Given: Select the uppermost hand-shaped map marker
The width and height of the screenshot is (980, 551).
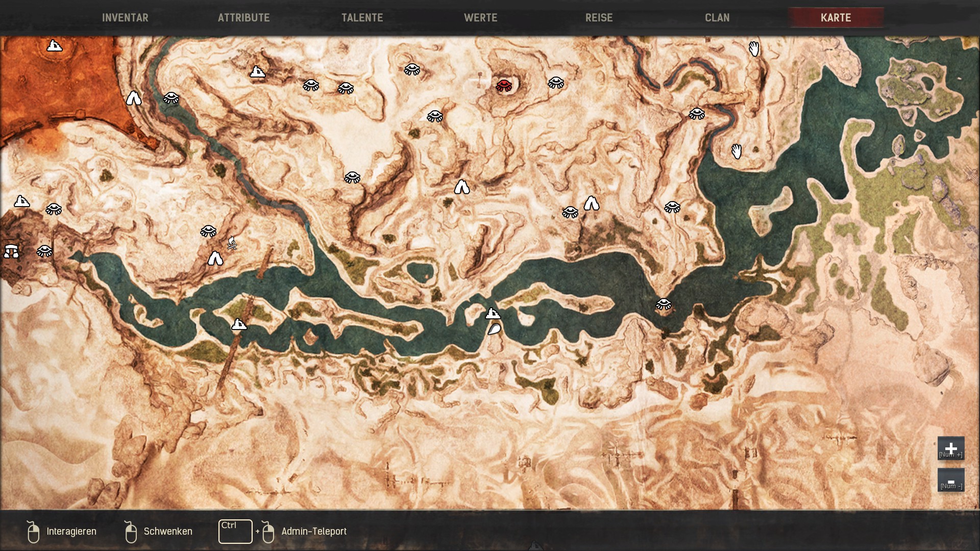Looking at the screenshot, I should [x=754, y=49].
